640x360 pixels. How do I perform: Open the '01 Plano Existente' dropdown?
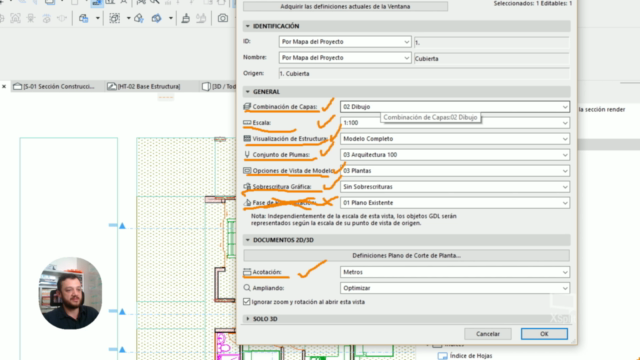click(455, 202)
